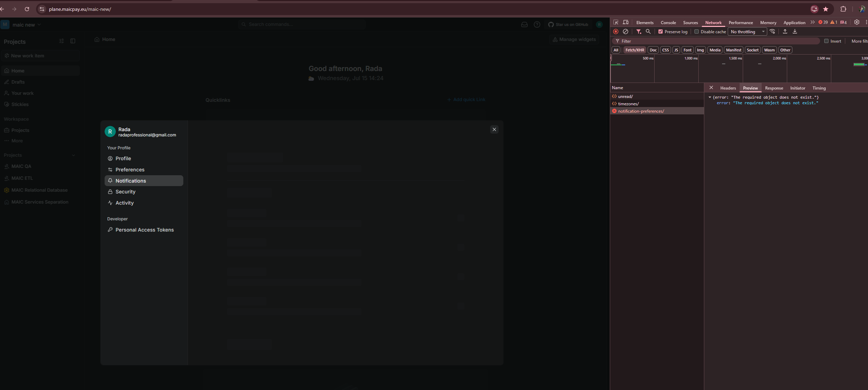Expand more DevTools tabs chevron
Image resolution: width=868 pixels, height=390 pixels.
(812, 22)
